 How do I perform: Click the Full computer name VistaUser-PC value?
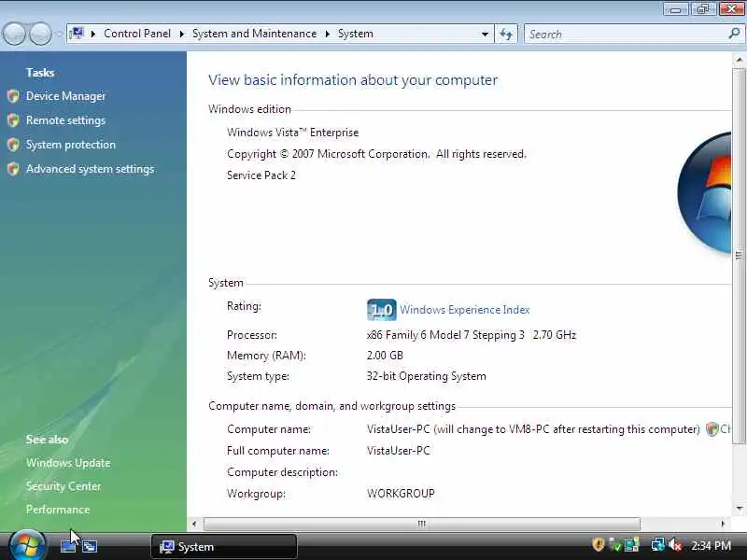point(399,451)
